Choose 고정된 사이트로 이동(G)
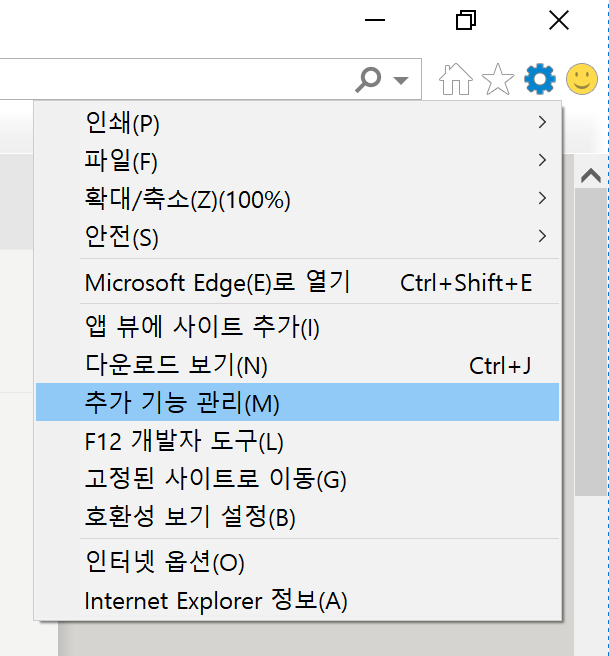 (x=297, y=478)
